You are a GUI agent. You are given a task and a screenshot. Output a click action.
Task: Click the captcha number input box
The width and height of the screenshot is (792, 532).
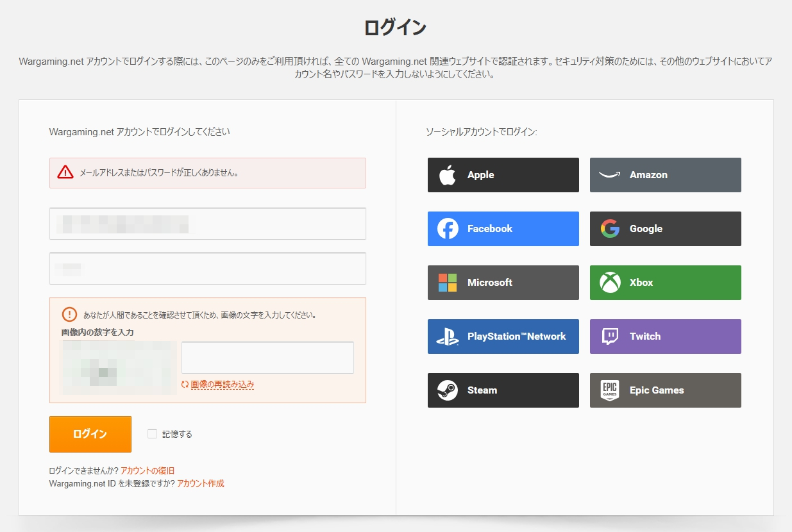pyautogui.click(x=267, y=358)
